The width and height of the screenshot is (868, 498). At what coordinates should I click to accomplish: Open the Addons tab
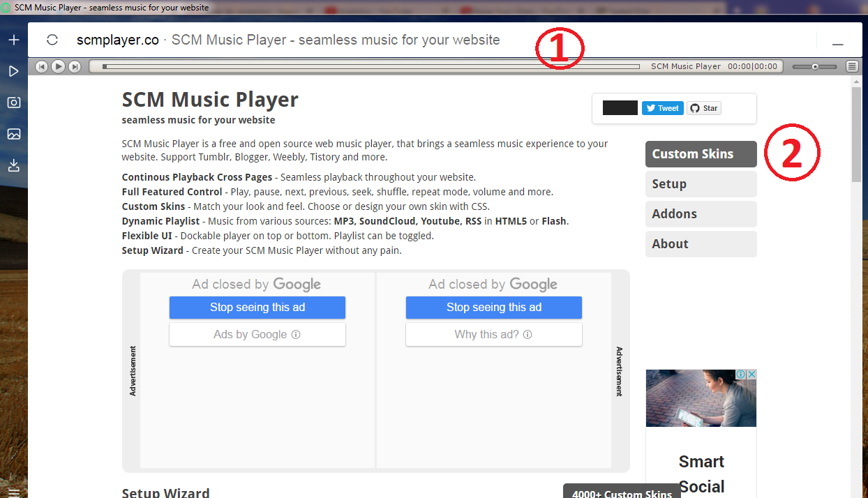point(701,214)
